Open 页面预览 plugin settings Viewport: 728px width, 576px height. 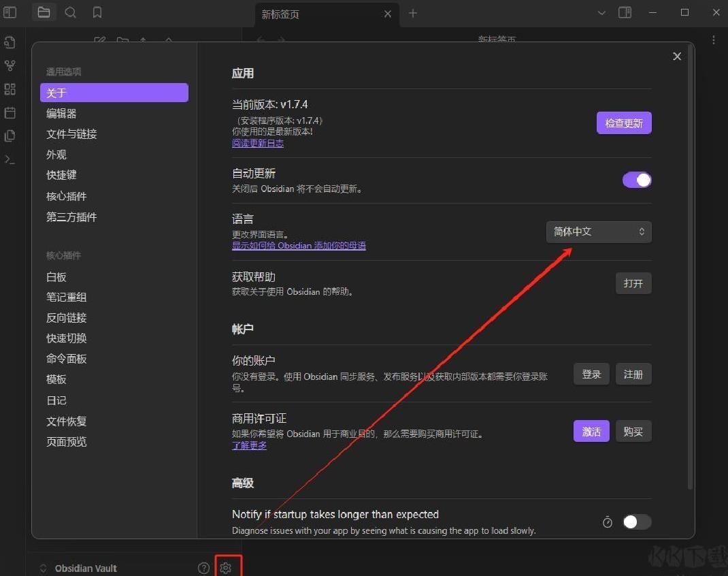[114, 441]
